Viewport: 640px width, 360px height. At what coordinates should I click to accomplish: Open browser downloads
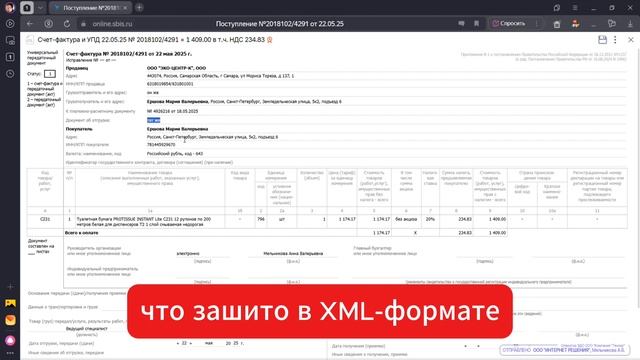pyautogui.click(x=630, y=24)
